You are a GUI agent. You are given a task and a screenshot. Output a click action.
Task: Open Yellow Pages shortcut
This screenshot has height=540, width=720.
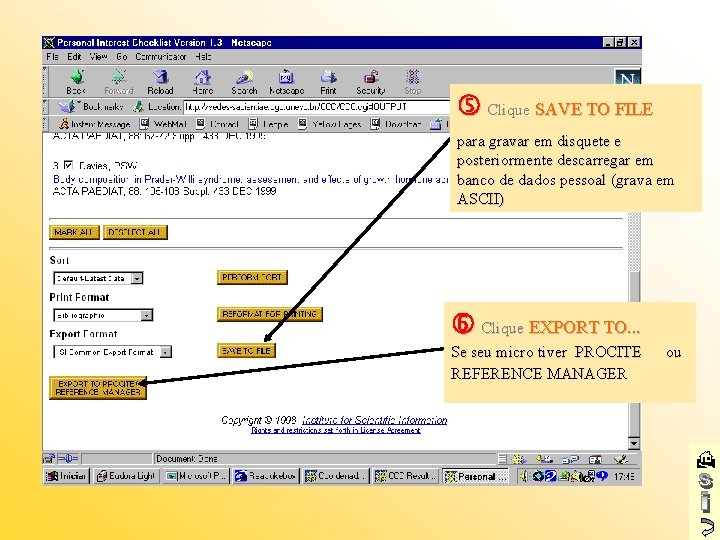pyautogui.click(x=329, y=124)
